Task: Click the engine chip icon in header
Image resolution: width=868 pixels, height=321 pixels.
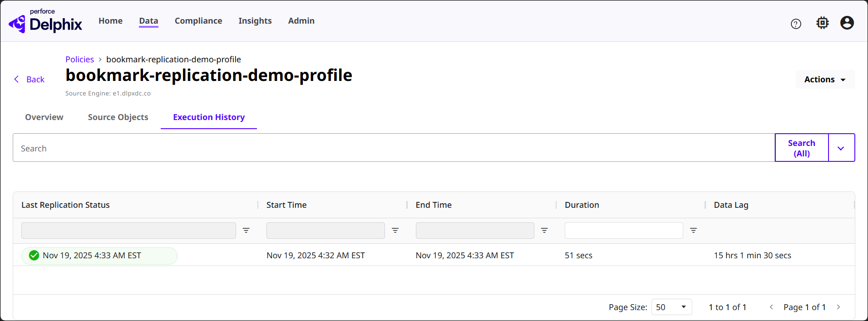Action: pyautogui.click(x=822, y=23)
